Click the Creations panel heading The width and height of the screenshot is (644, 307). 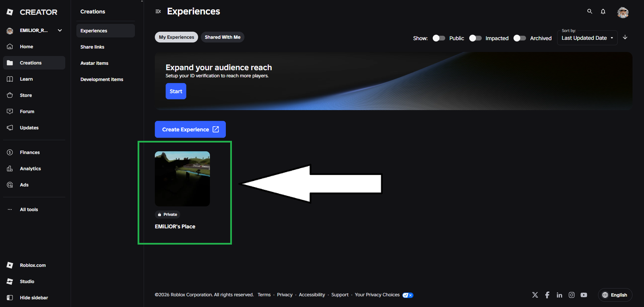point(93,12)
